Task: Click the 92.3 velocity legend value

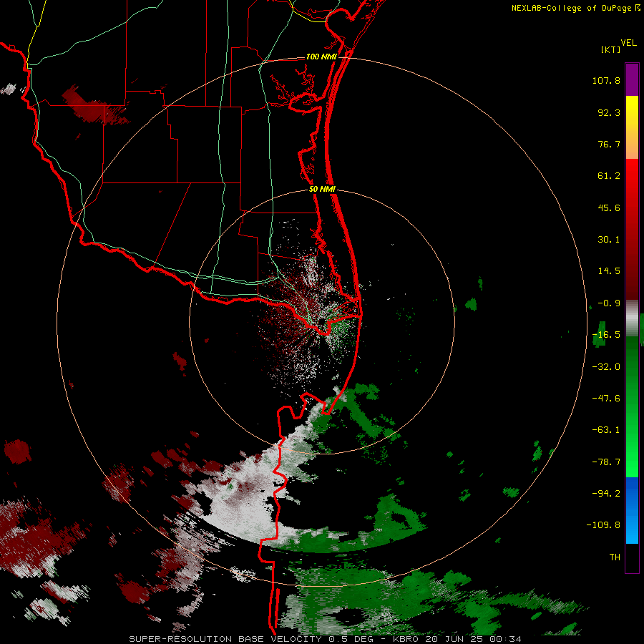Action: [609, 112]
